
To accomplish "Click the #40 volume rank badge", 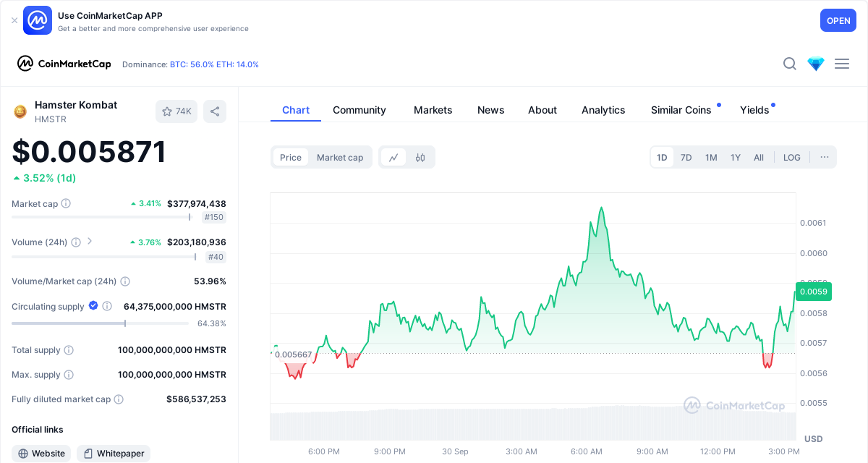I will click(x=216, y=257).
